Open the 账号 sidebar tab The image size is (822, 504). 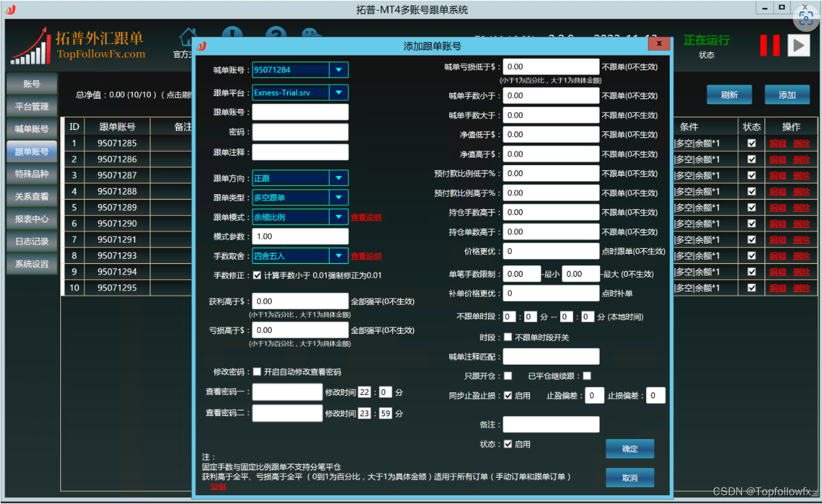(32, 85)
